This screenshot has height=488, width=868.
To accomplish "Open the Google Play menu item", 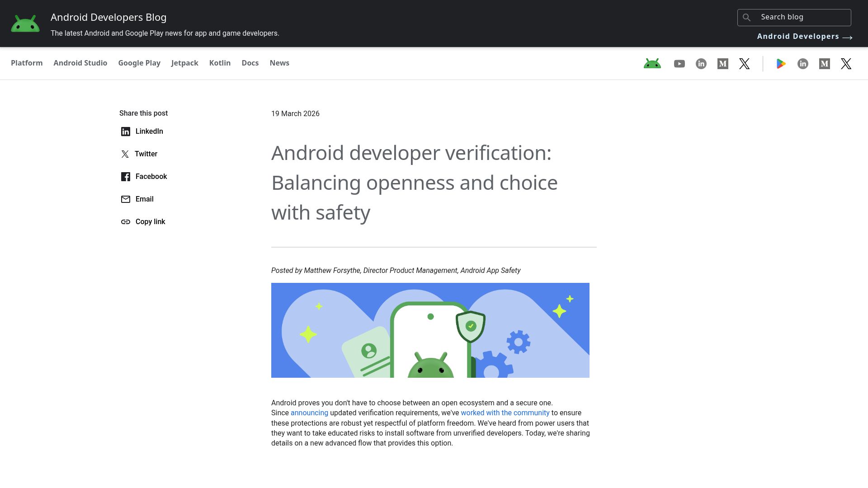I will click(x=139, y=63).
